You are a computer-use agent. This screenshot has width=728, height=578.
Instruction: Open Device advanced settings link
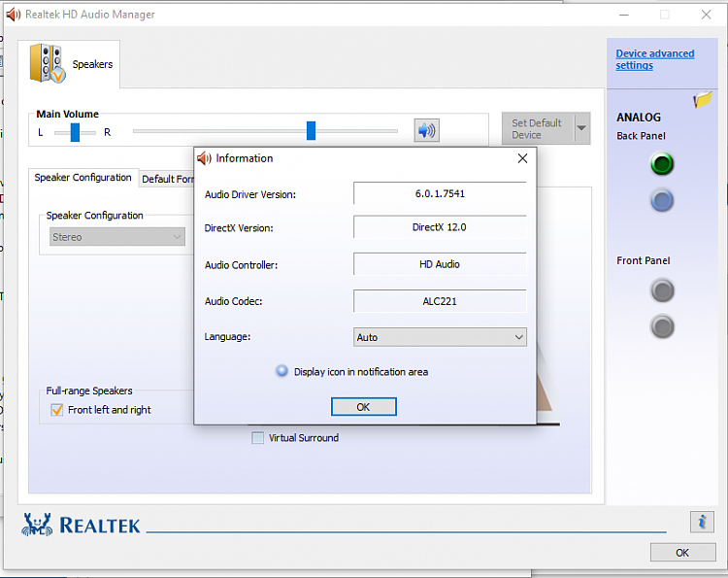pyautogui.click(x=654, y=59)
